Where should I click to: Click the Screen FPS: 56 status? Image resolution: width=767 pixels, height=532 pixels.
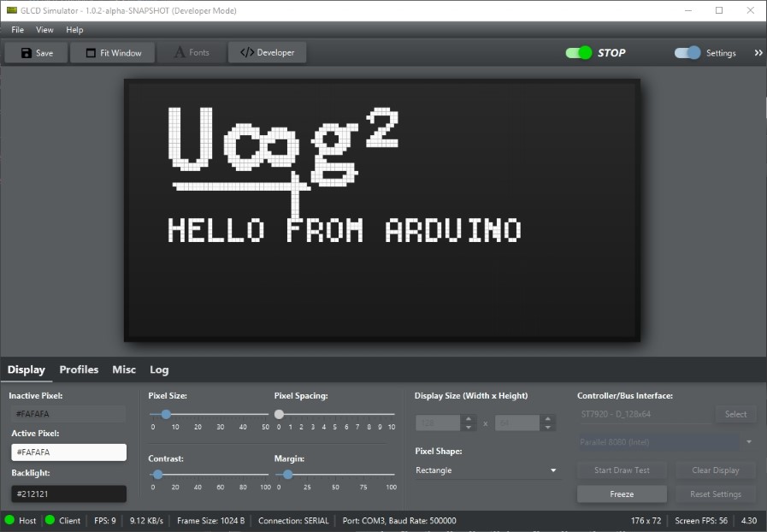pyautogui.click(x=701, y=520)
